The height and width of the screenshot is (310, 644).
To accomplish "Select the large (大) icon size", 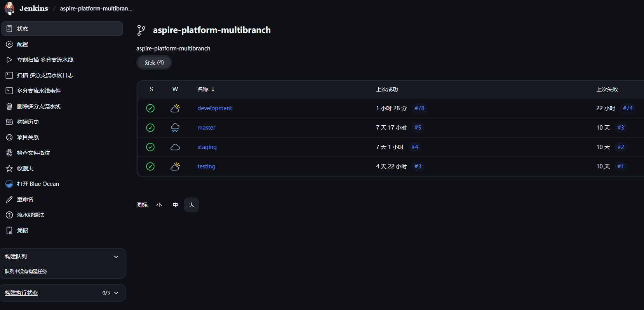I will 191,205.
